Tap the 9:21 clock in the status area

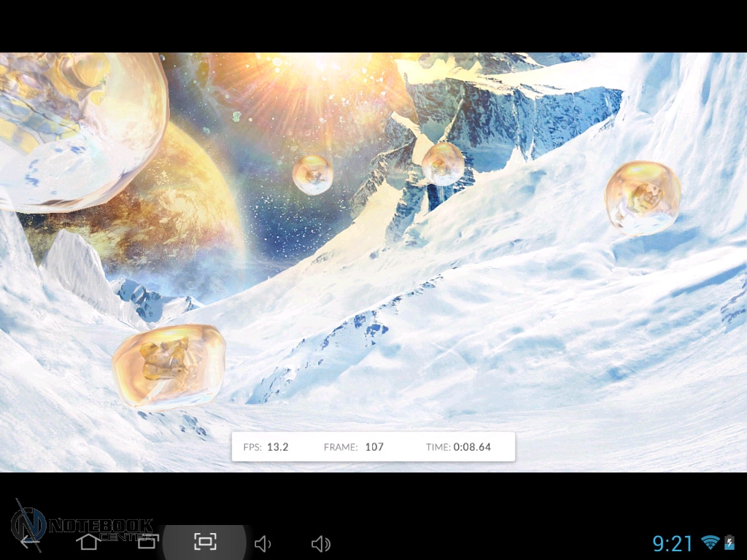(672, 543)
